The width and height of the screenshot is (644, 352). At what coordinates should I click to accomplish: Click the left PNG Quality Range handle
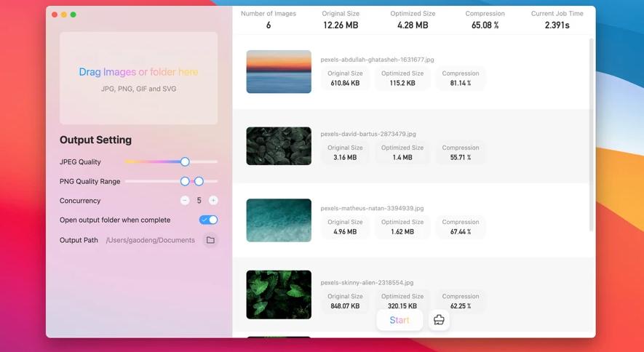click(x=185, y=181)
